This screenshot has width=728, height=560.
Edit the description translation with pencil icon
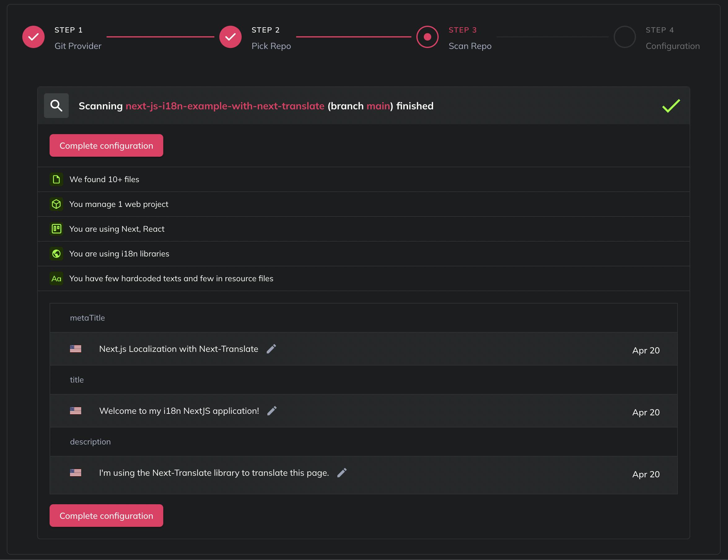pos(342,473)
